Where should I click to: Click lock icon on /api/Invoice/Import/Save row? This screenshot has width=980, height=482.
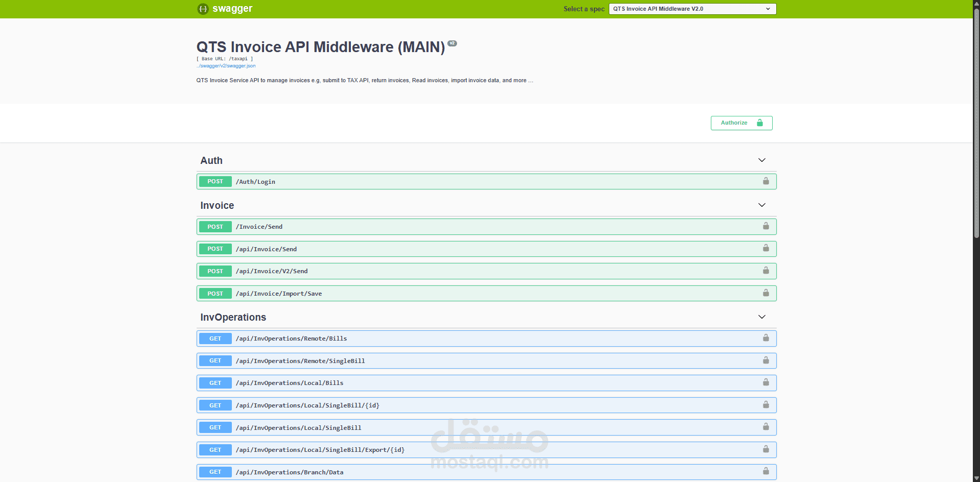point(766,293)
